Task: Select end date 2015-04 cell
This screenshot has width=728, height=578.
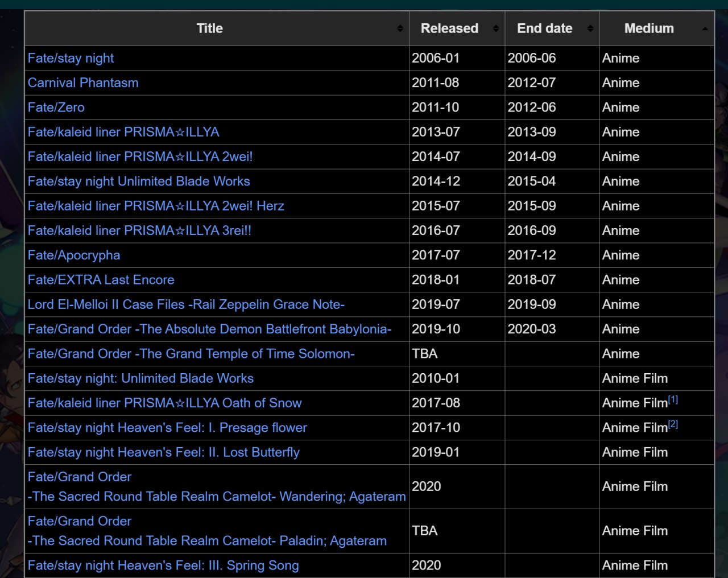Action: click(x=552, y=181)
